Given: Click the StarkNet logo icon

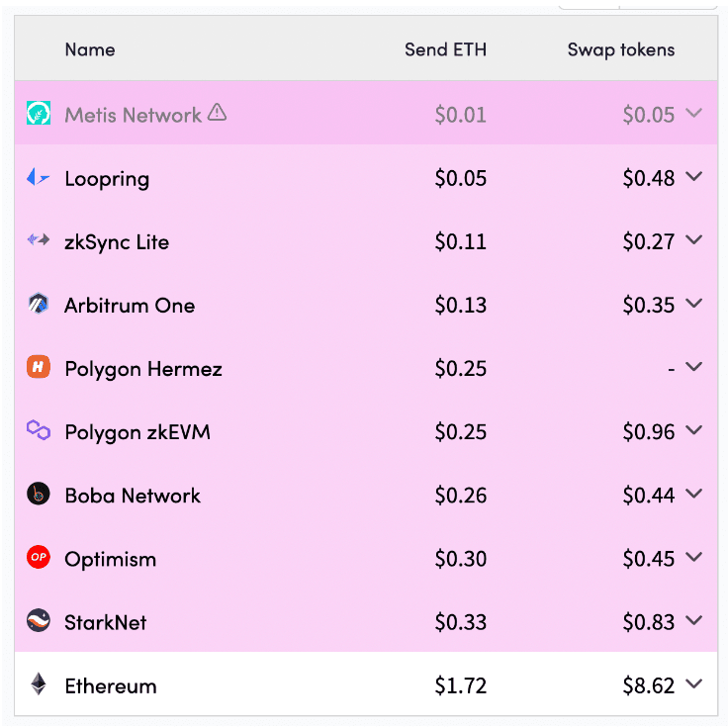Looking at the screenshot, I should coord(38,621).
